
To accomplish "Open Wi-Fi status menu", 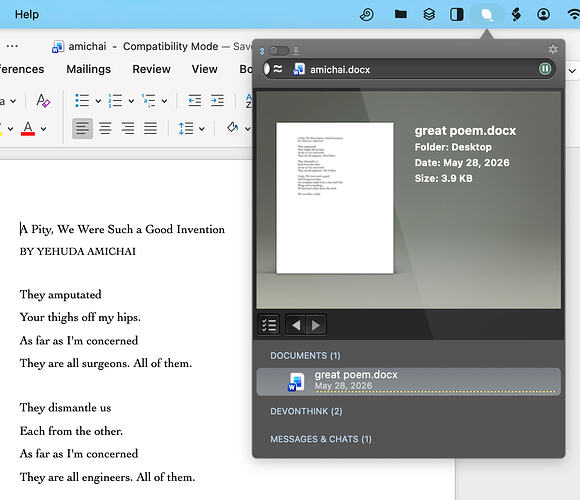I will click(x=573, y=14).
